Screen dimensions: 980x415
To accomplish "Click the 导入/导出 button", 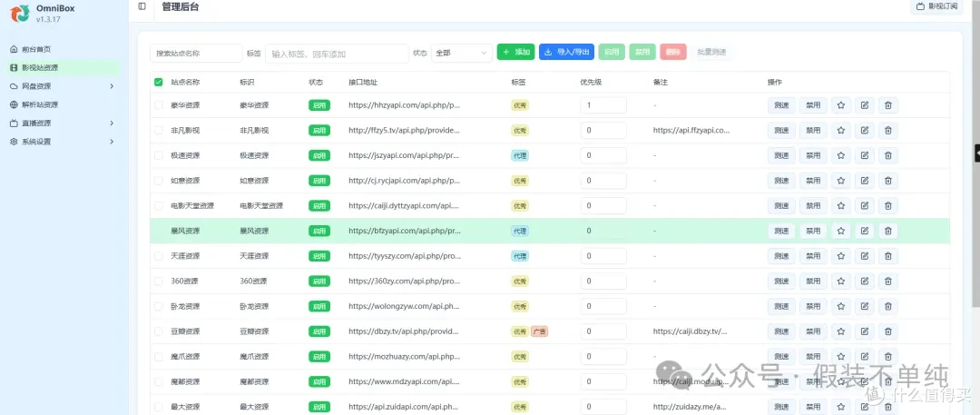I will point(566,52).
